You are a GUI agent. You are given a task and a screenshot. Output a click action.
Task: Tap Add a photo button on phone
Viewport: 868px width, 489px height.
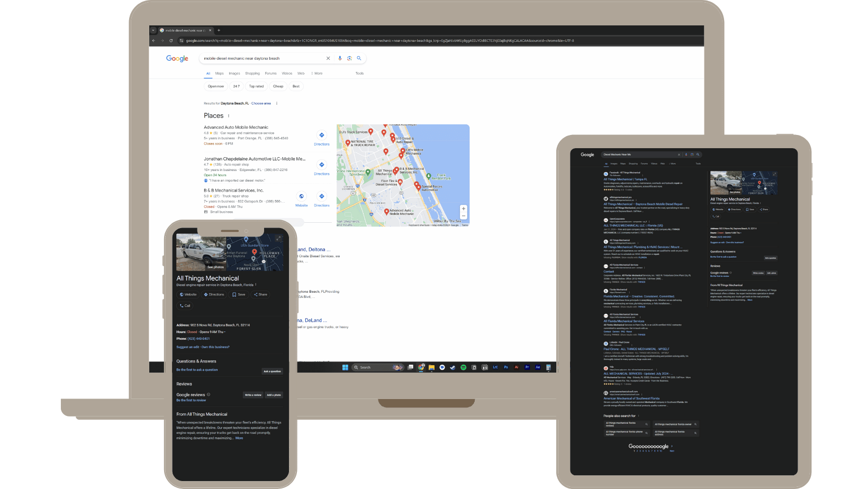[274, 395]
